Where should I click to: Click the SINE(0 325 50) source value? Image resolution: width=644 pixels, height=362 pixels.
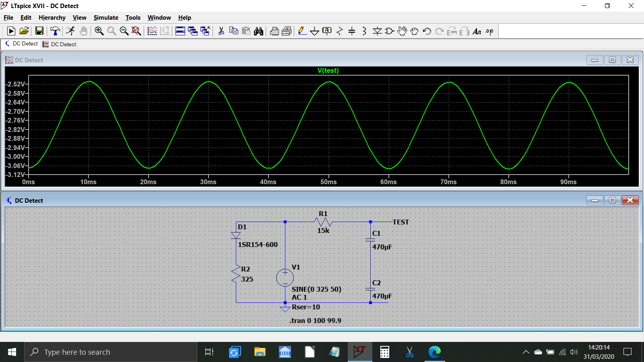[316, 289]
